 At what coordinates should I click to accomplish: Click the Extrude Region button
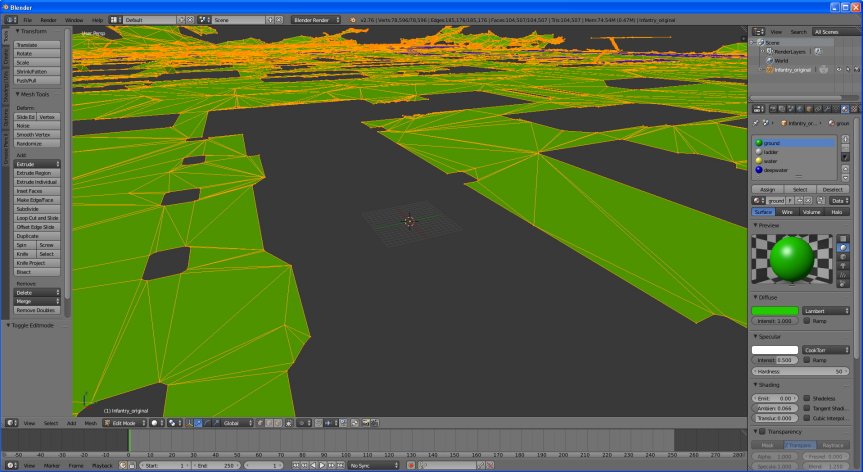click(x=37, y=173)
